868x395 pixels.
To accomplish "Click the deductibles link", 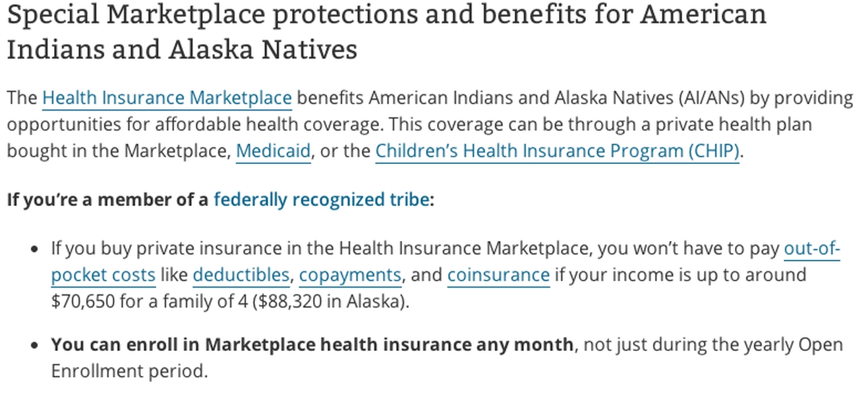I will coord(241,275).
